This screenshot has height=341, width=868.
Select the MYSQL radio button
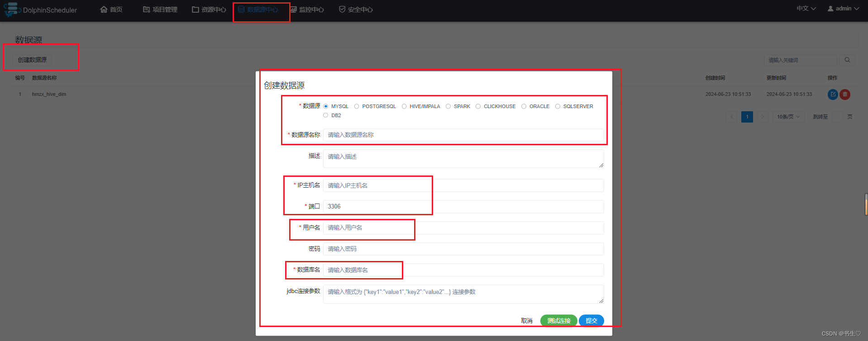pyautogui.click(x=326, y=106)
